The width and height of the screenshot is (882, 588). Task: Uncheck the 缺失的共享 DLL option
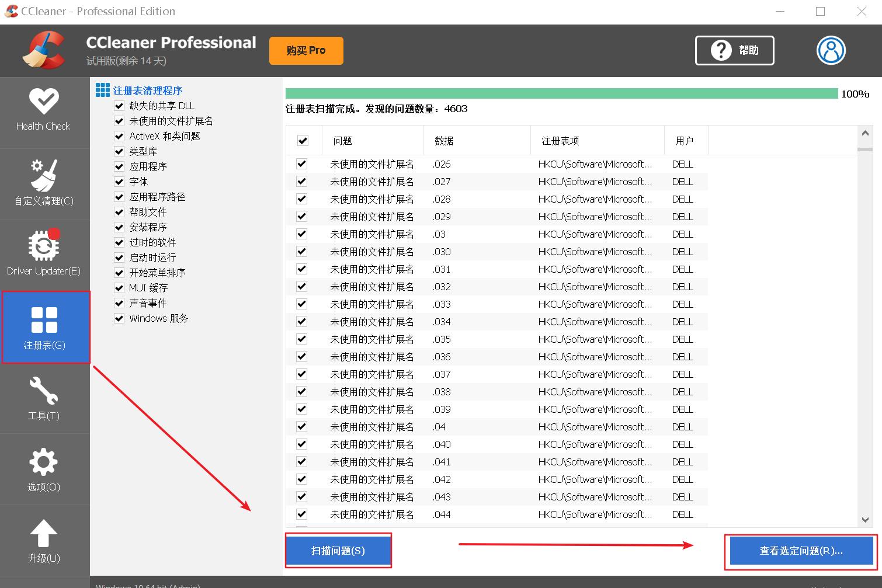coord(119,105)
